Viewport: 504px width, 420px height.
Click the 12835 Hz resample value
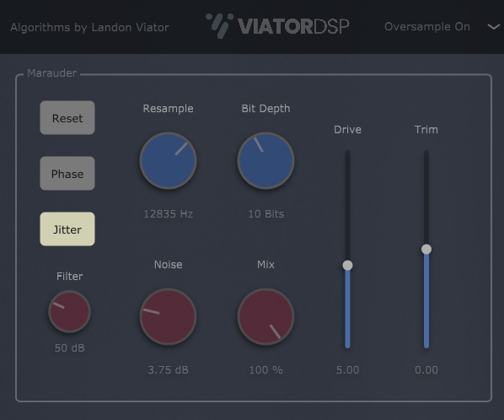coord(168,214)
